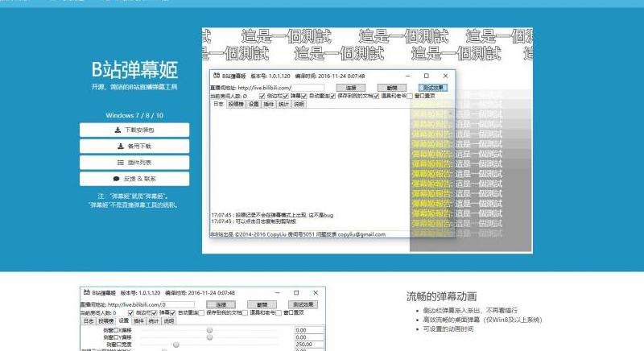Enable 窗口置顶 checkbox in the log-view window
Viewport: 644px width, 351px height.
(x=410, y=96)
